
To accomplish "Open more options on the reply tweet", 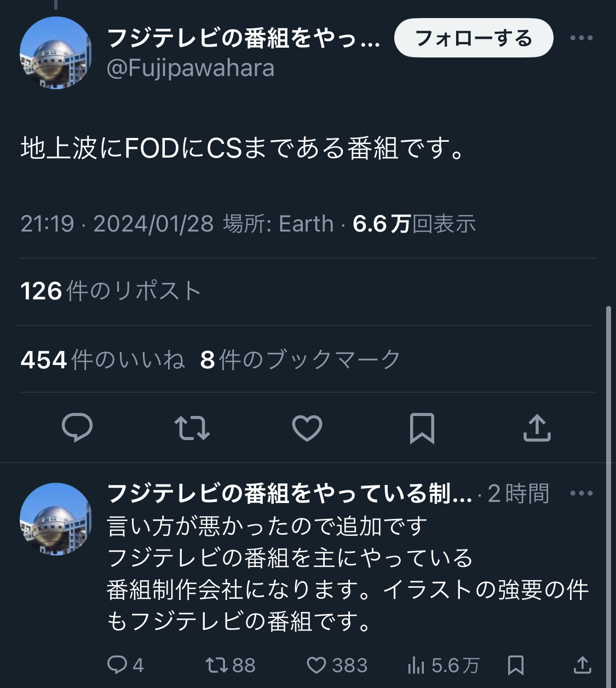I will click(x=581, y=493).
